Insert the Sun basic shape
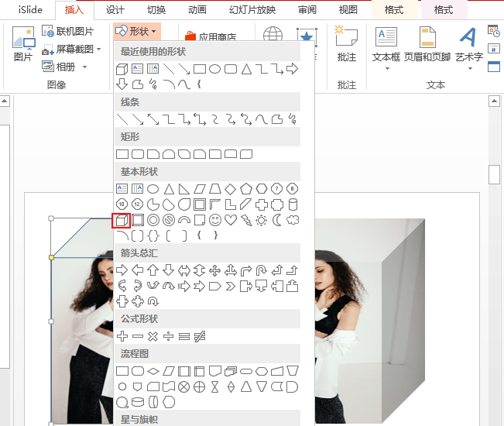 262,220
